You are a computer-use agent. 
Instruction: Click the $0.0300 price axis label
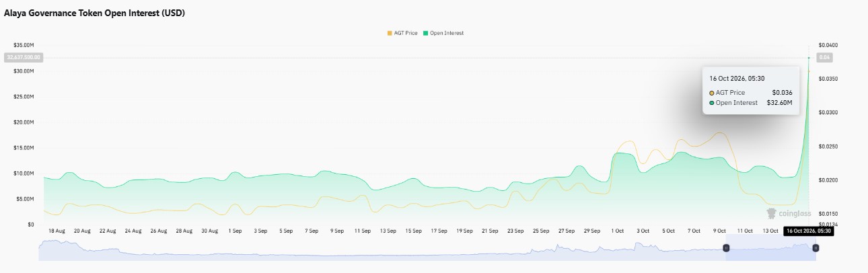[x=828, y=112]
